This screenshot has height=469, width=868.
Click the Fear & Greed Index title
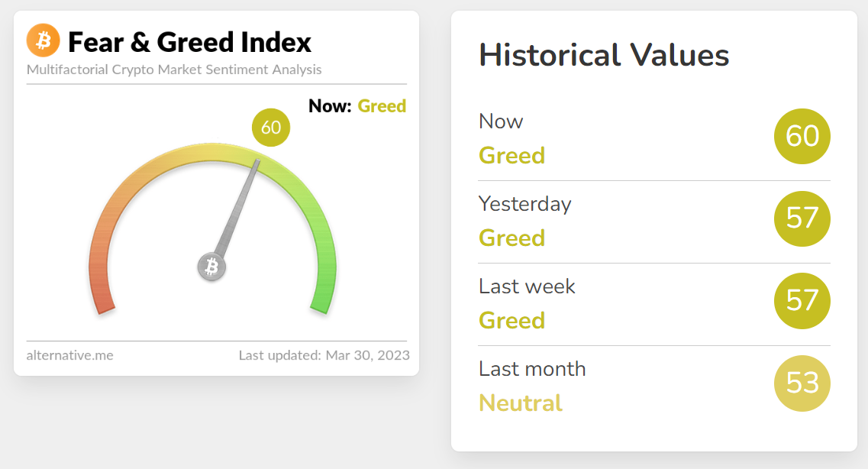[x=189, y=42]
